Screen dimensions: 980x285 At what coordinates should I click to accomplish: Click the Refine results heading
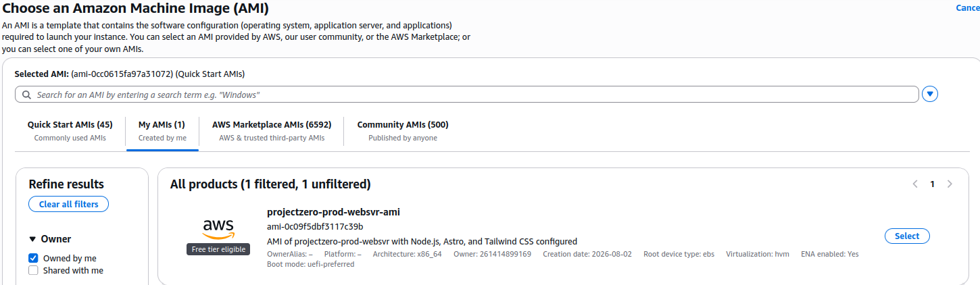click(x=66, y=184)
